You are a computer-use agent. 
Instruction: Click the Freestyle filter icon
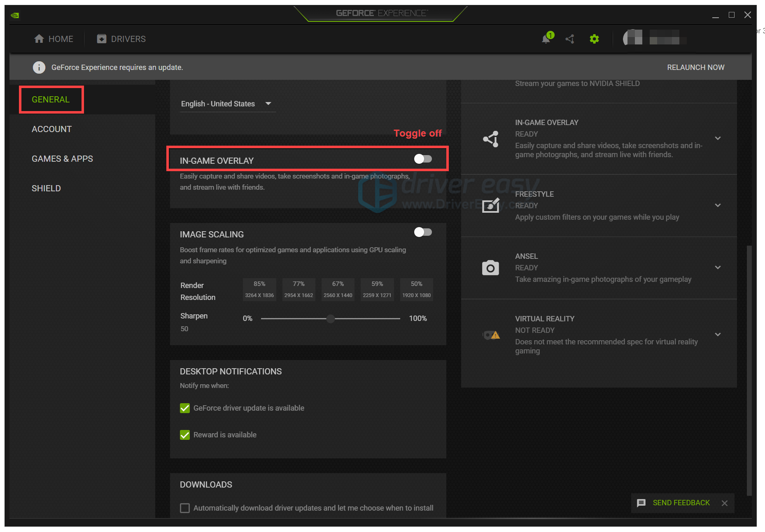pyautogui.click(x=490, y=206)
